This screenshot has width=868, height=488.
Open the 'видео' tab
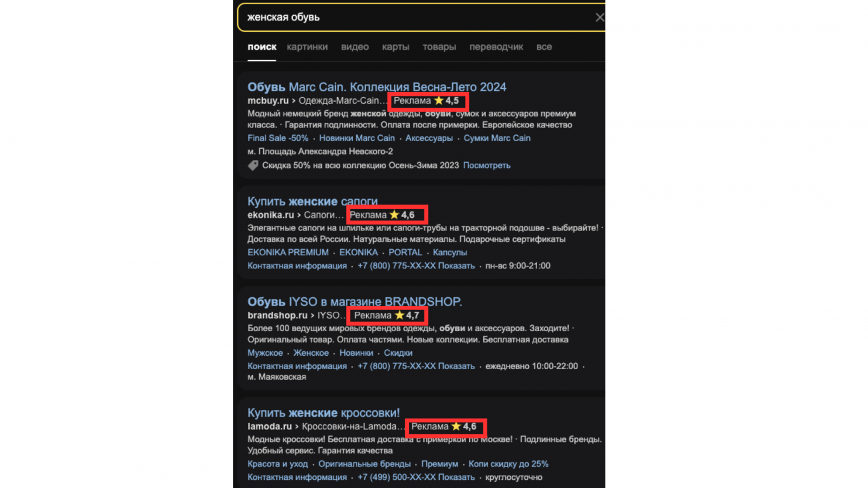pyautogui.click(x=355, y=47)
